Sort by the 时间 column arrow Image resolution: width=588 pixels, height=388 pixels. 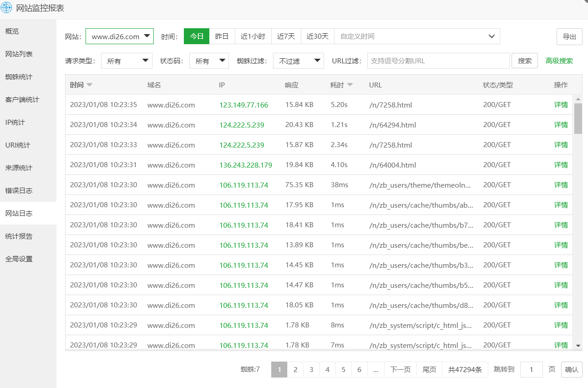[x=90, y=85]
